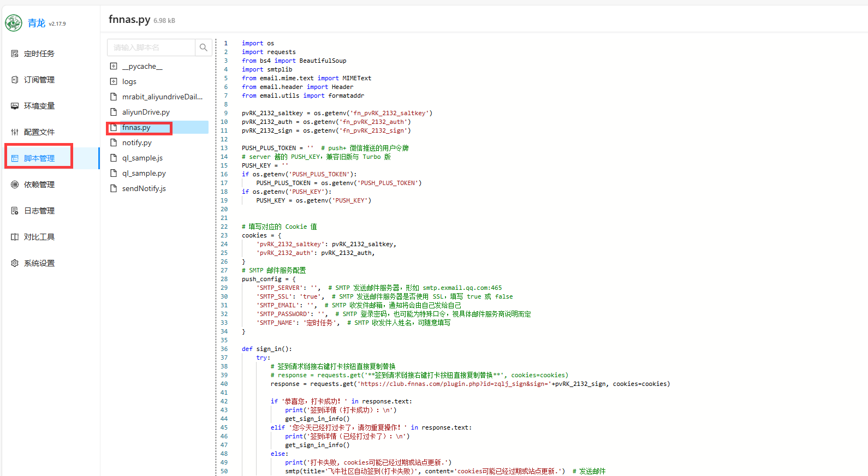Expand the logs folder

[x=114, y=81]
